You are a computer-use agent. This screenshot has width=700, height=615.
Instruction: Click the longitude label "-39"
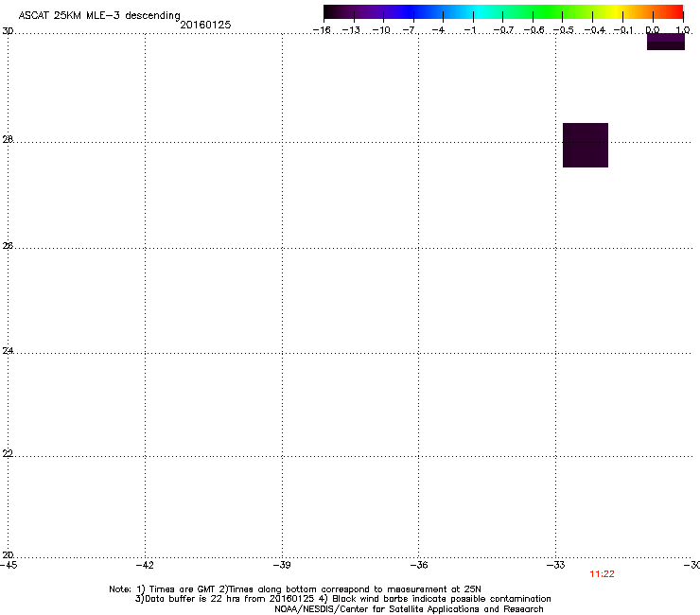(x=282, y=566)
